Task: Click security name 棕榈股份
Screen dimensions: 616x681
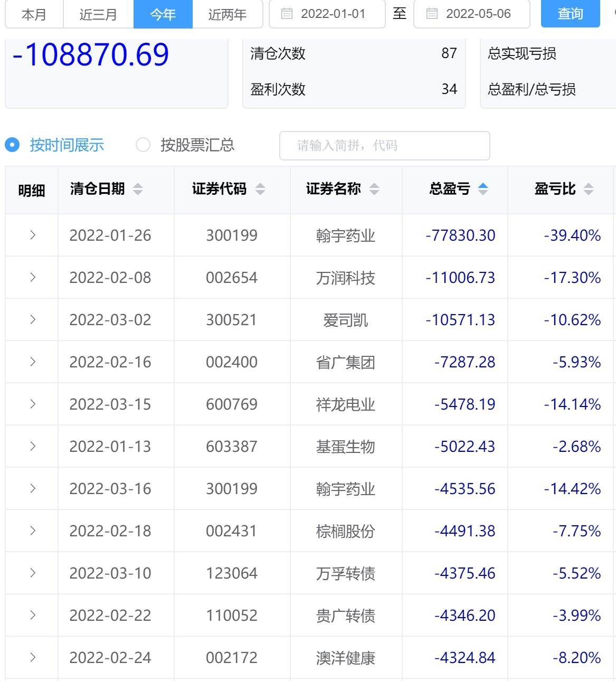Action: tap(346, 531)
